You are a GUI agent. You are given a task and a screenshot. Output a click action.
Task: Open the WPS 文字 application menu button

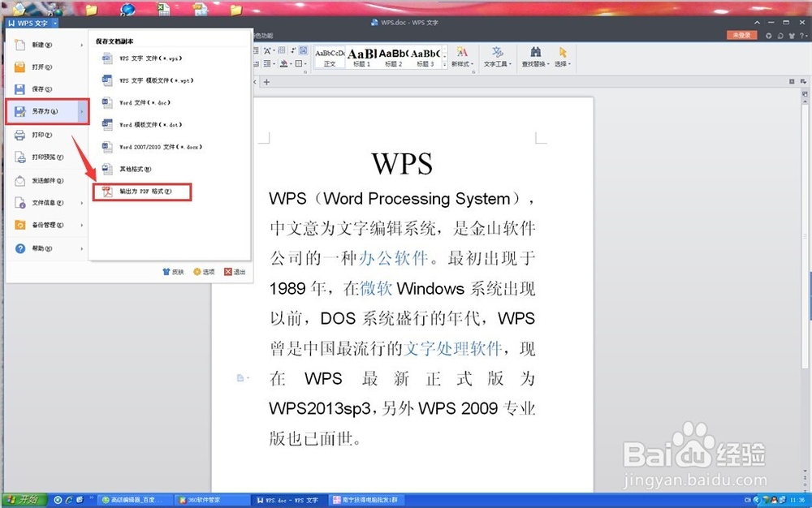(28, 24)
